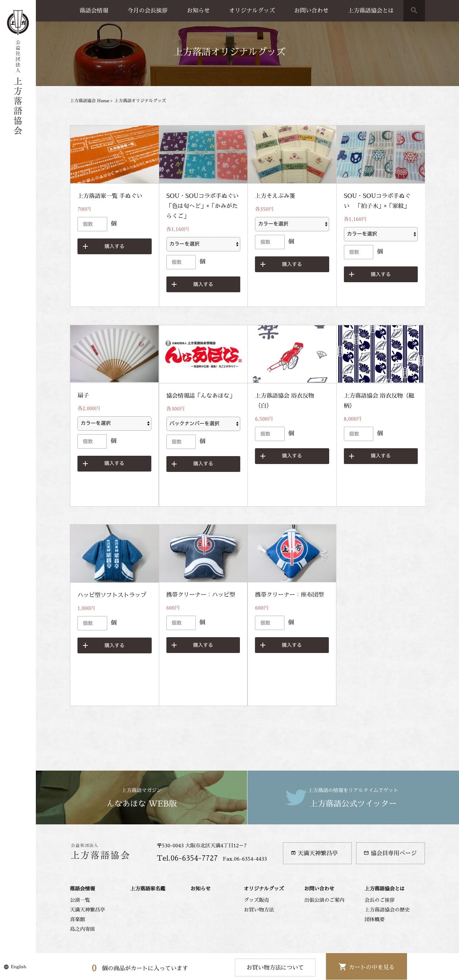
Task: Open お買い物方法について button
Action: point(275,967)
